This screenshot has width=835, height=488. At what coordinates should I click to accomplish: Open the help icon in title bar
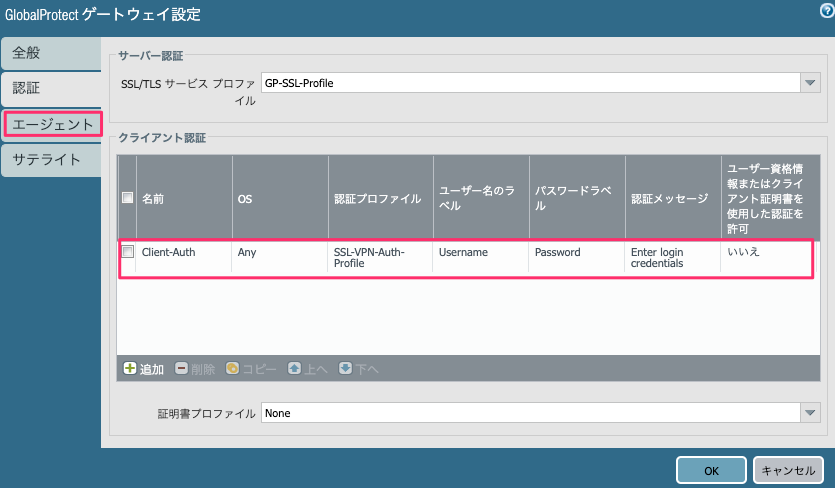[827, 11]
